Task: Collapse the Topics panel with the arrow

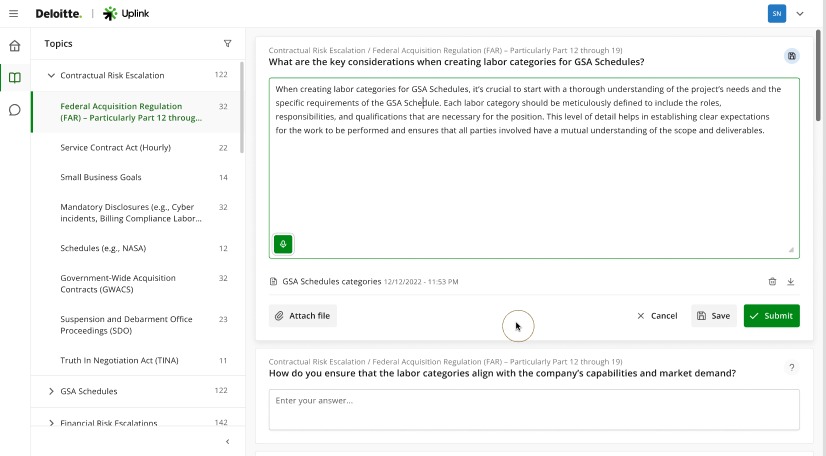Action: [228, 442]
